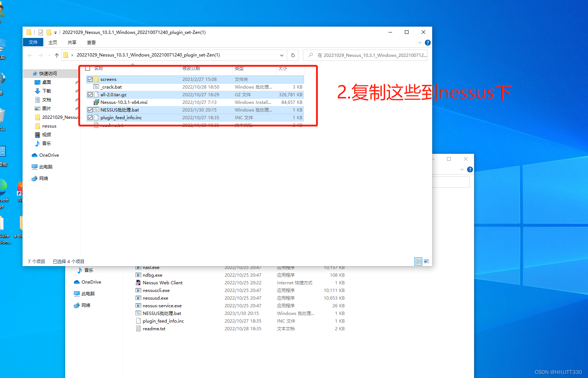Screen dimensions: 588x378
Task: Go up one folder level
Action: point(56,55)
